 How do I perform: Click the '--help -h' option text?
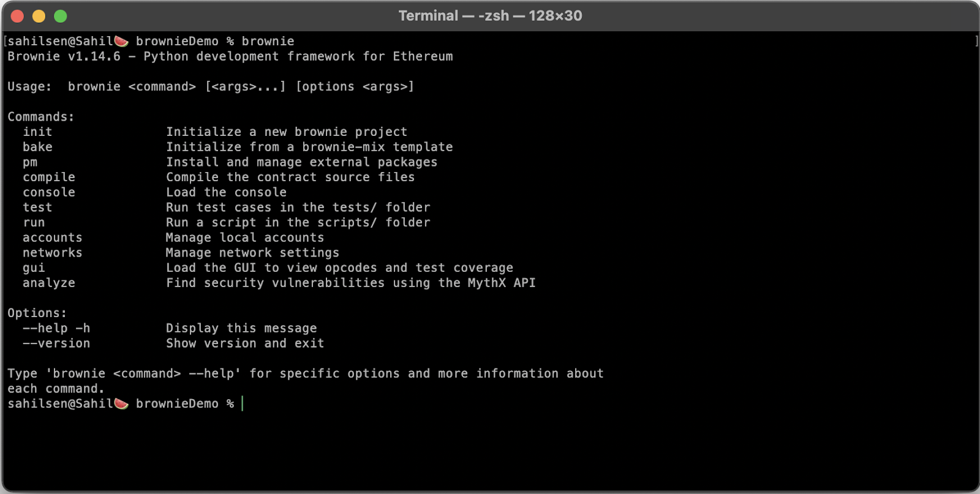(56, 328)
